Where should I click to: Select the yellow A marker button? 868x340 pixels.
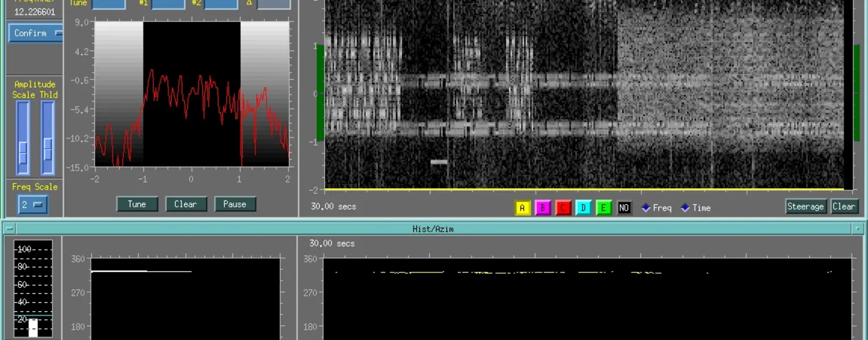pyautogui.click(x=522, y=208)
